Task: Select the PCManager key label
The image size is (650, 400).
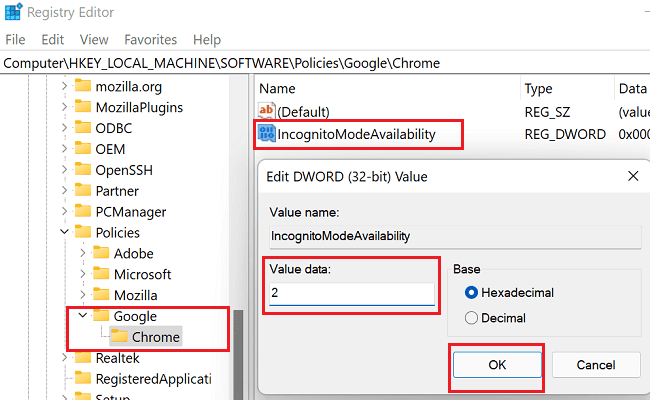Action: coord(131,212)
